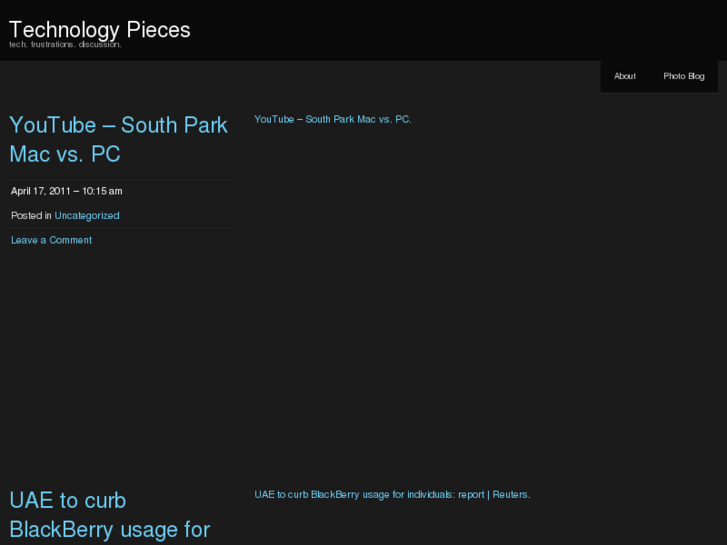This screenshot has width=727, height=545.
Task: Open the Photo Blog navigation item
Action: (684, 76)
